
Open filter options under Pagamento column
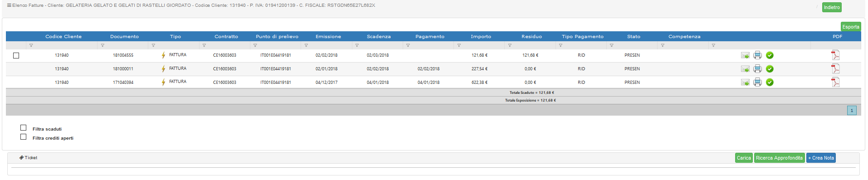click(x=408, y=45)
